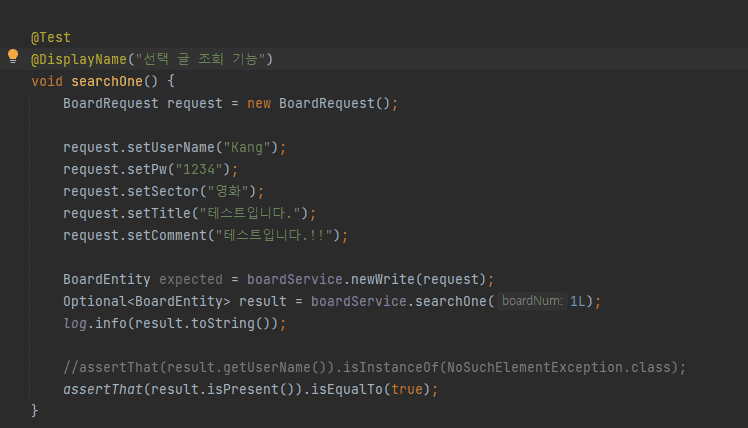Click the @DisplayName annotation text
The image size is (748, 428).
point(79,59)
